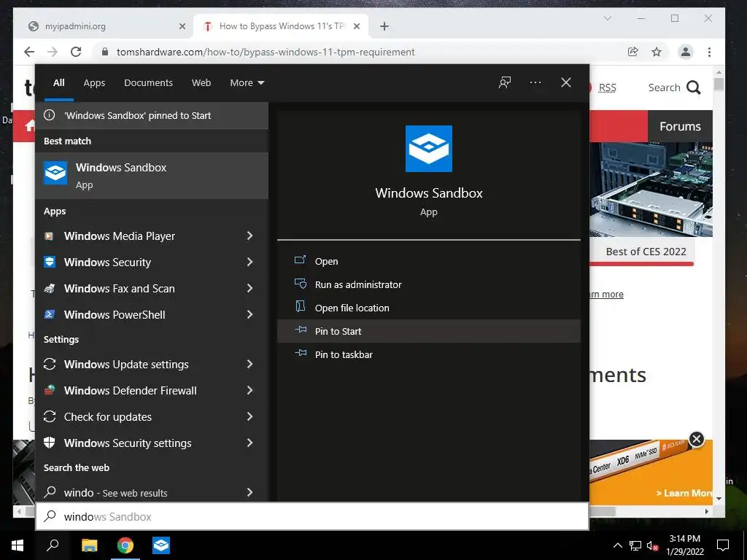The image size is (747, 560).
Task: Choose Open file location
Action: click(x=429, y=308)
